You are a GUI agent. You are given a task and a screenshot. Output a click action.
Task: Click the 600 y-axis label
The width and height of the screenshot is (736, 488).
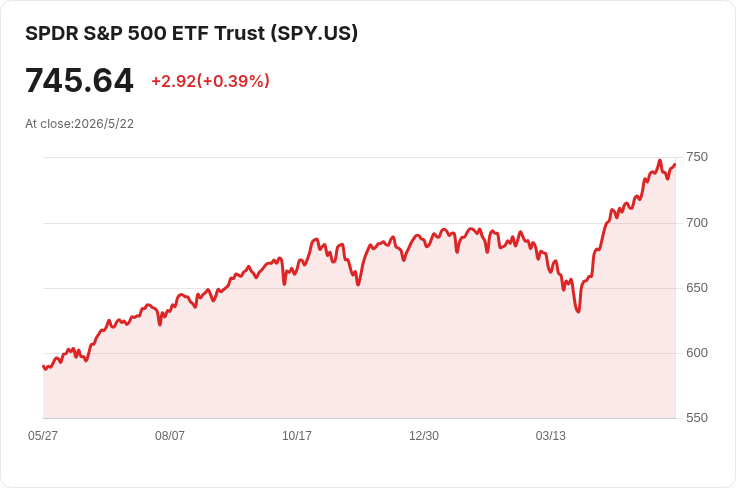(697, 352)
